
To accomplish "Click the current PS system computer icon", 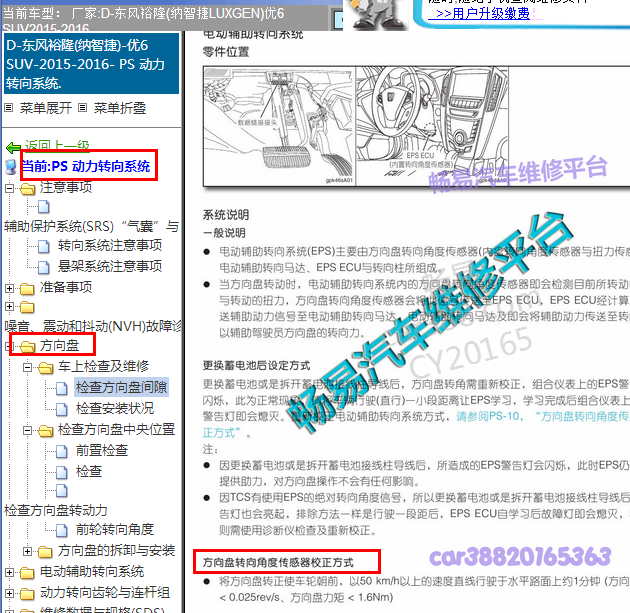I will pyautogui.click(x=11, y=167).
